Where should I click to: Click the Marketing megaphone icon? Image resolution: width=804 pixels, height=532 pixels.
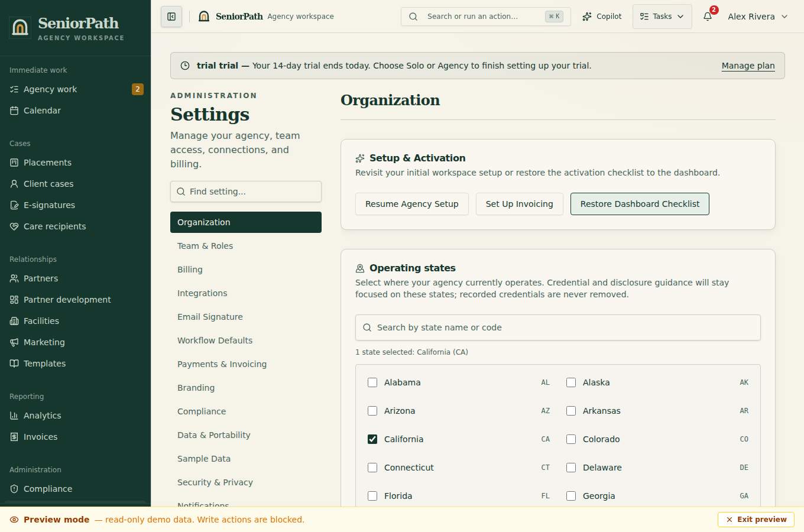(x=14, y=342)
